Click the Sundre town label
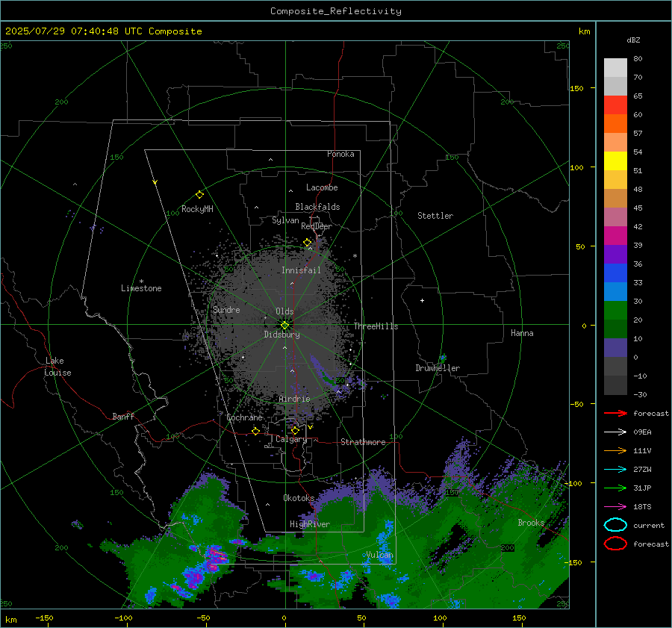Image resolution: width=672 pixels, height=628 pixels. 226,310
